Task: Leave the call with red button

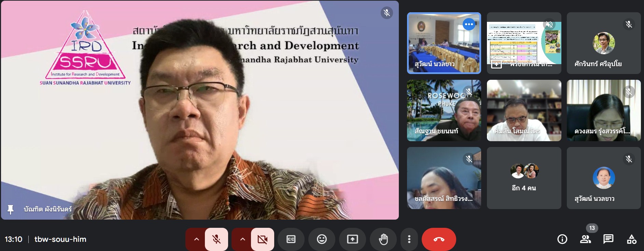Action: pyautogui.click(x=439, y=239)
